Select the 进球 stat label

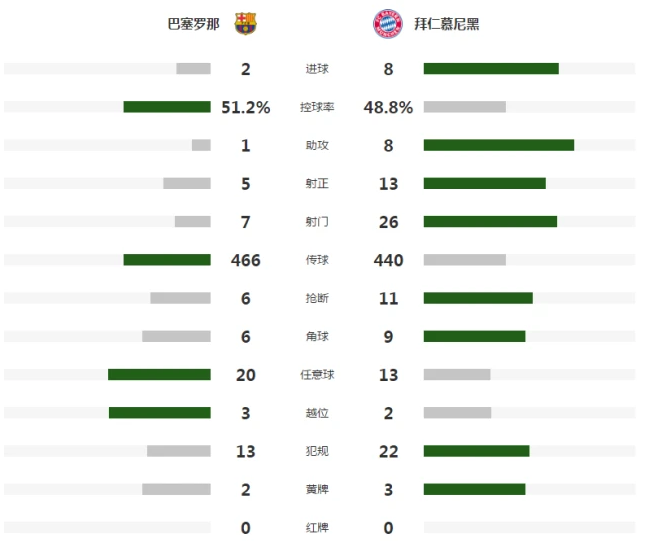click(317, 69)
